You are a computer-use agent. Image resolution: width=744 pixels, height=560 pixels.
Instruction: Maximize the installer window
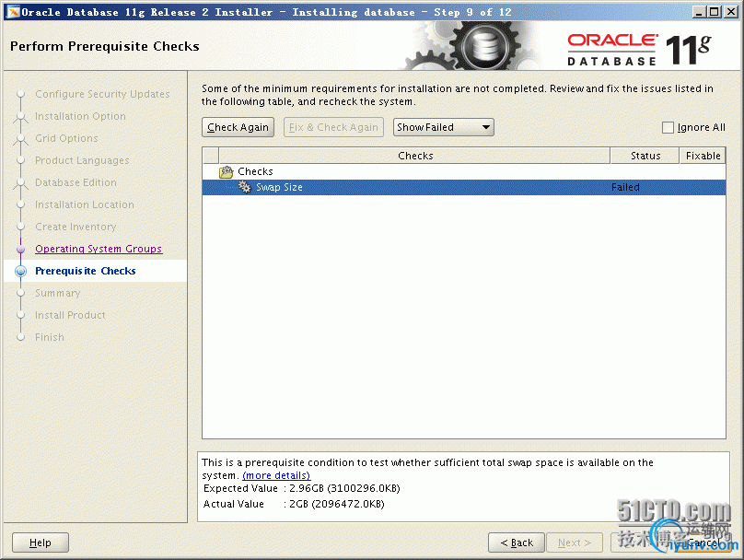click(x=714, y=12)
